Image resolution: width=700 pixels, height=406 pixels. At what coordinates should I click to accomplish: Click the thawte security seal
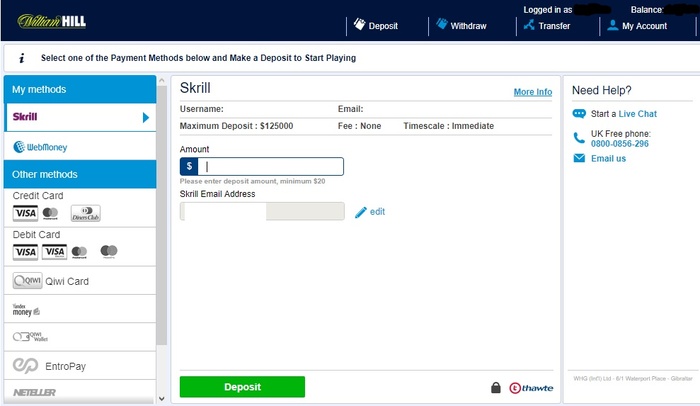pyautogui.click(x=529, y=388)
